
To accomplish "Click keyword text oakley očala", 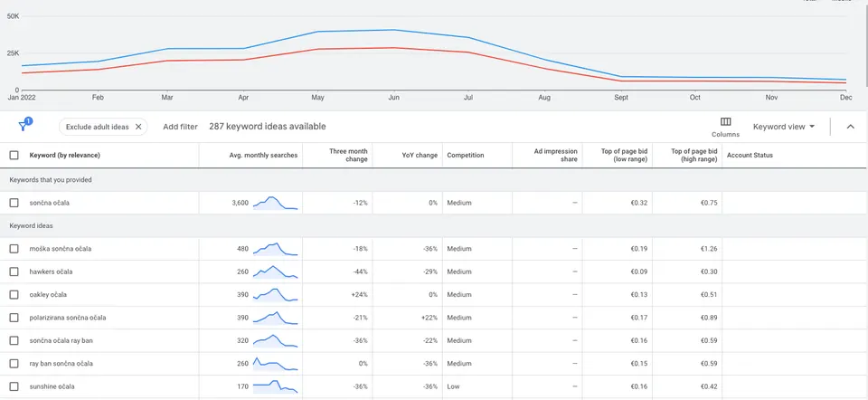I will pos(48,295).
